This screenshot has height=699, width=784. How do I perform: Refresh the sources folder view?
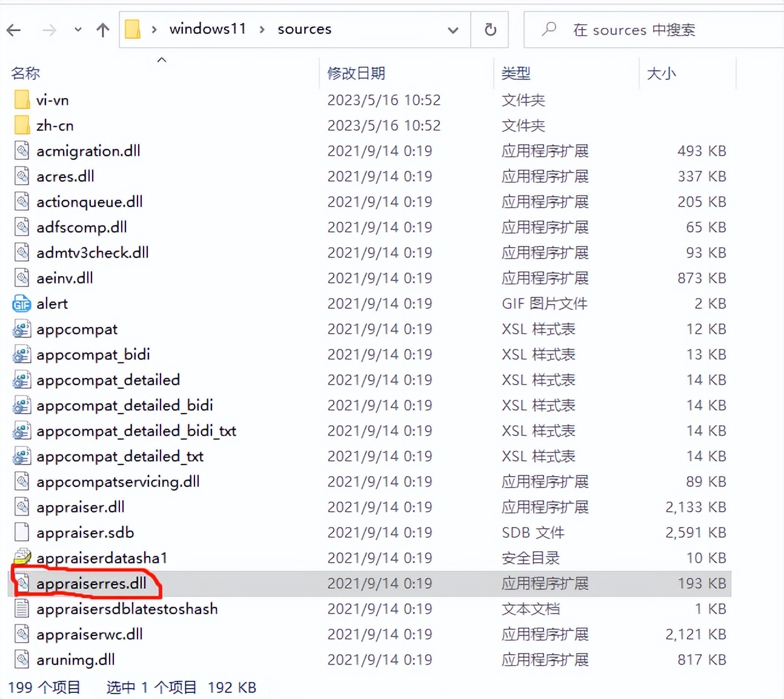(x=490, y=29)
